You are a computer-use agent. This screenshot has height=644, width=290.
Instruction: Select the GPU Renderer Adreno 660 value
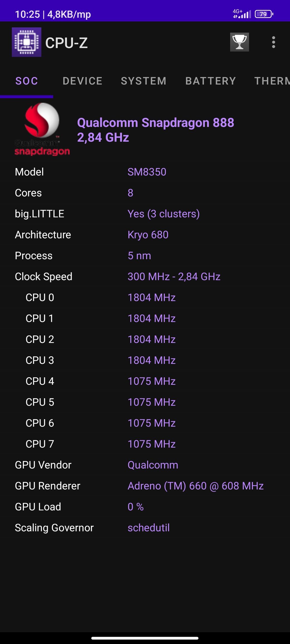coord(195,486)
